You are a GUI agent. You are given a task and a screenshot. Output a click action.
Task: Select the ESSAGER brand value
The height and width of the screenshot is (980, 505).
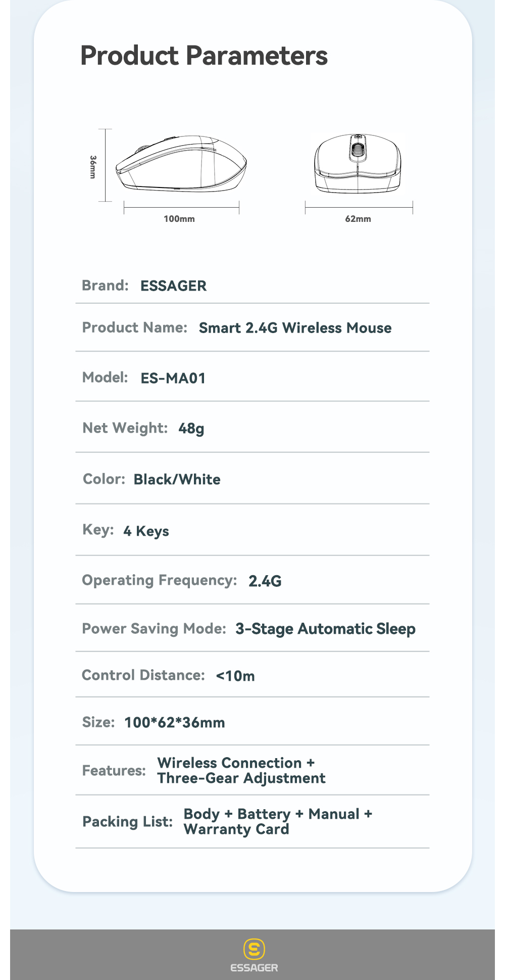pos(173,286)
